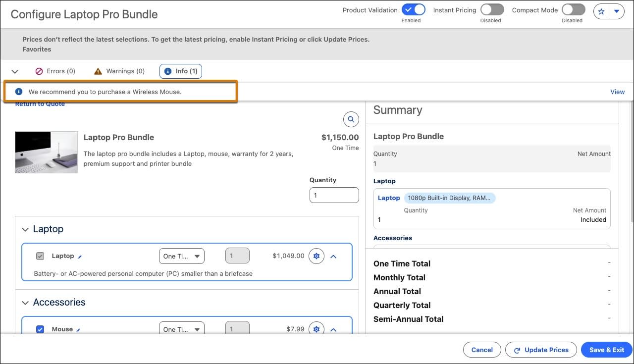Uncheck the Mouse product checkbox
The height and width of the screenshot is (364, 634).
tap(40, 329)
